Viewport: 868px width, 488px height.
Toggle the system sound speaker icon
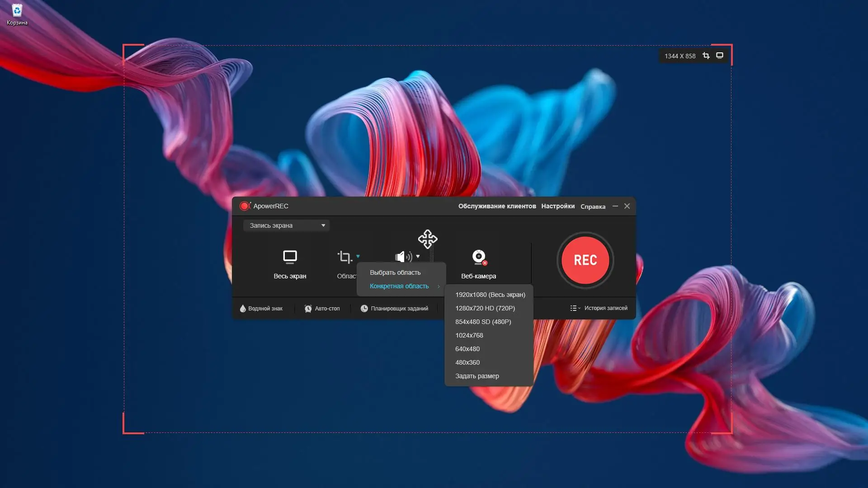tap(403, 257)
